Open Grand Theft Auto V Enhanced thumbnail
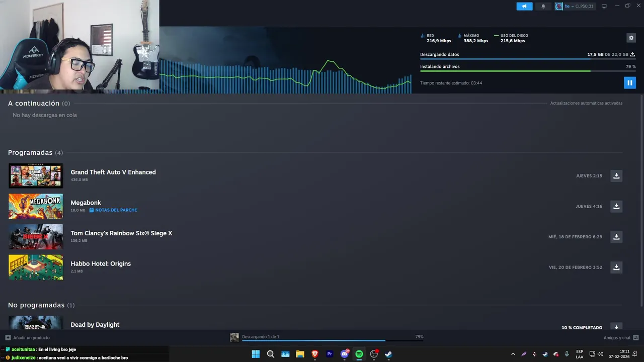This screenshot has height=362, width=644. pyautogui.click(x=36, y=175)
